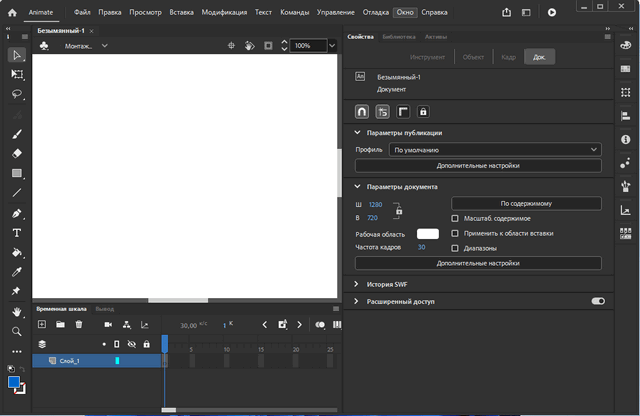Click the new layer icon in timeline

click(x=42, y=325)
